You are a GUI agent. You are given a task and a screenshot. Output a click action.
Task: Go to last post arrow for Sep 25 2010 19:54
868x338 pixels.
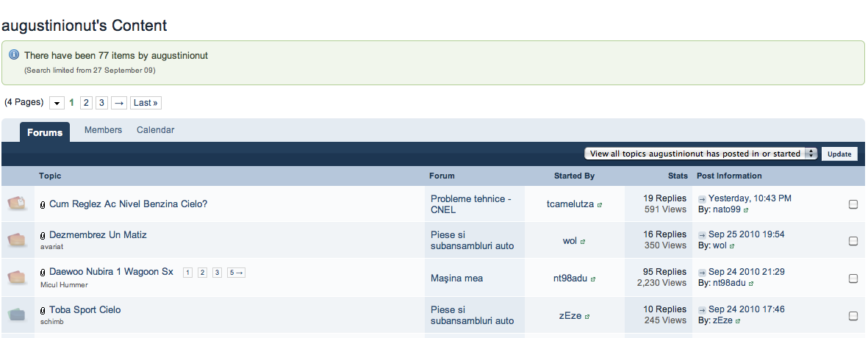coord(702,235)
